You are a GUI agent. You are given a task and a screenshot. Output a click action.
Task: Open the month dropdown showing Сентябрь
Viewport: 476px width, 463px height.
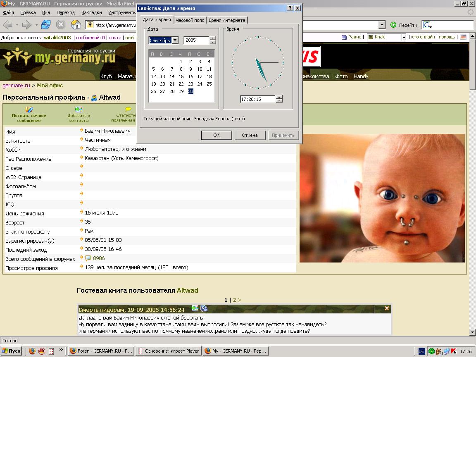click(175, 40)
